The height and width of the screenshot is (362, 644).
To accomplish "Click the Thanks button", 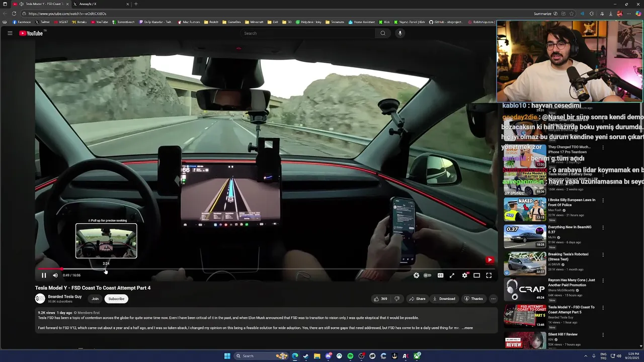I will pos(473,299).
